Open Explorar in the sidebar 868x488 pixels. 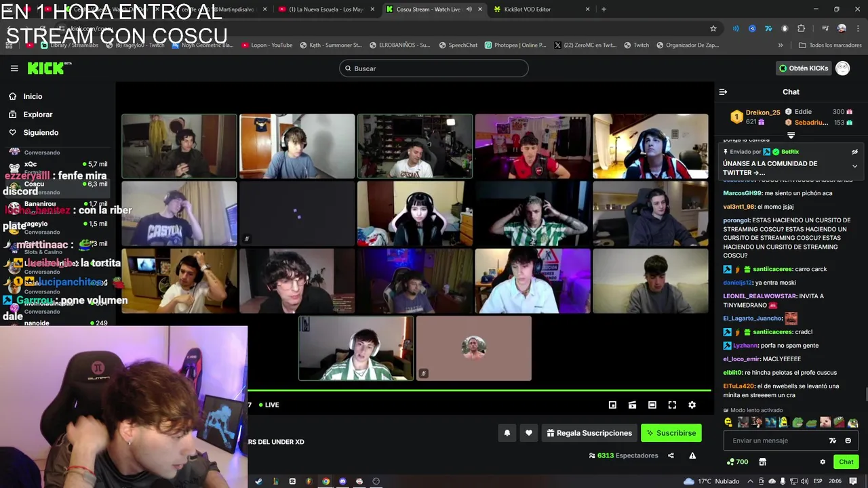pos(38,115)
